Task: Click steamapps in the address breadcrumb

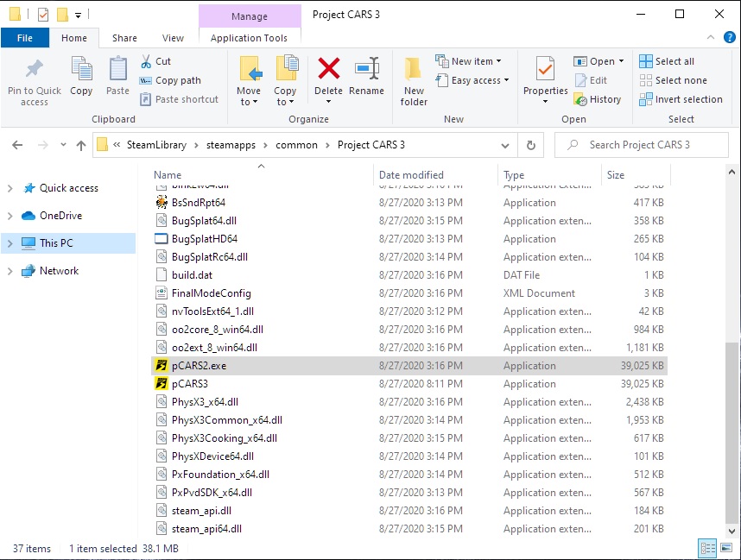Action: tap(231, 145)
